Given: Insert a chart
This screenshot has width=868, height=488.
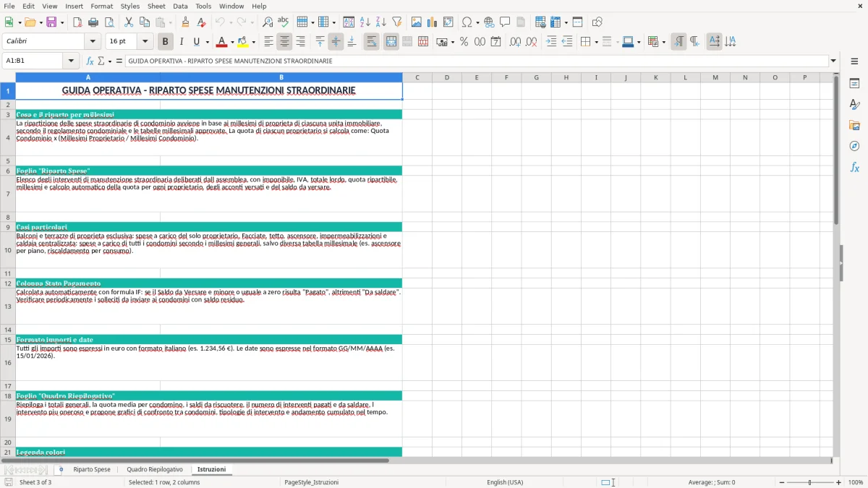Looking at the screenshot, I should coord(433,22).
